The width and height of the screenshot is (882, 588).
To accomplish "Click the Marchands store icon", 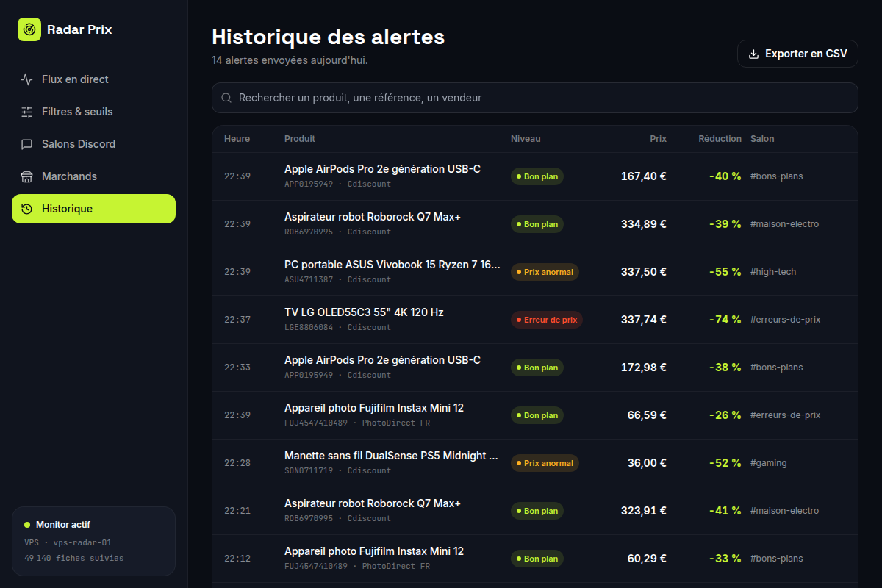I will [27, 176].
